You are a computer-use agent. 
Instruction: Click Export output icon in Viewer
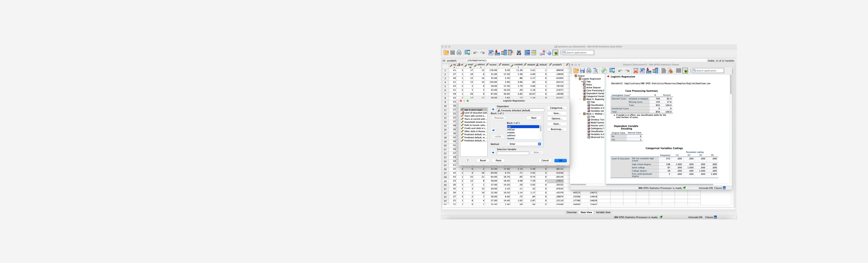point(604,71)
